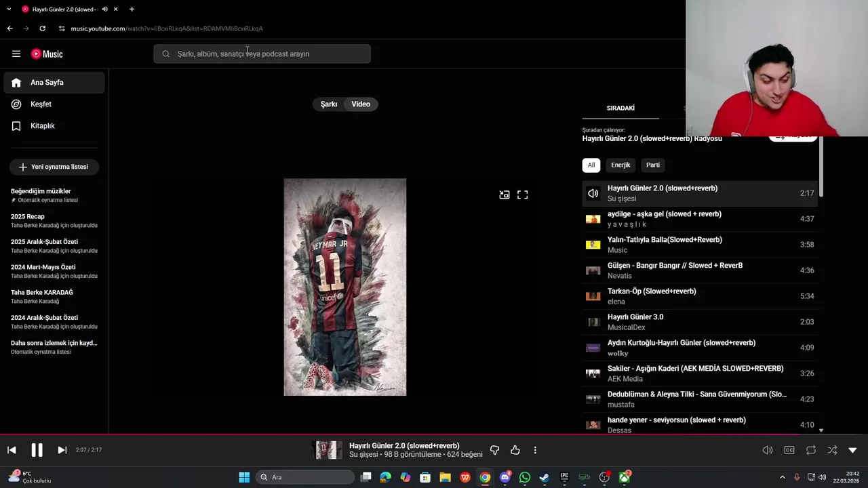The height and width of the screenshot is (488, 868).
Task: Open the hamburger guide menu
Action: point(16,54)
